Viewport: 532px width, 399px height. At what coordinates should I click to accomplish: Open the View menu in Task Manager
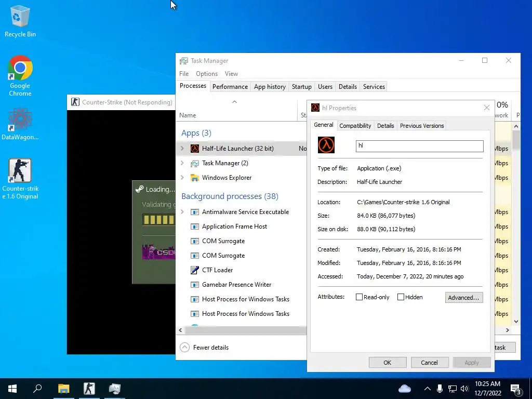tap(231, 74)
